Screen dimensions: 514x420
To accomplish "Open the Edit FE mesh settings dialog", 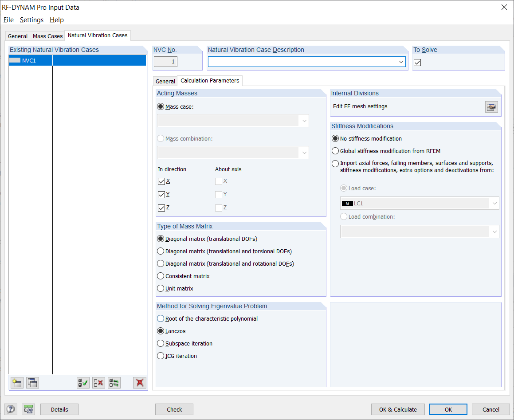I will pyautogui.click(x=491, y=106).
